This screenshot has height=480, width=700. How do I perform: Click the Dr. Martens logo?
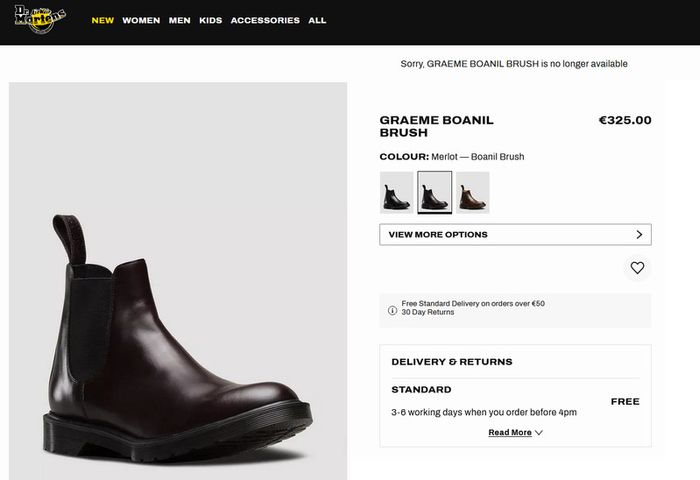point(40,19)
